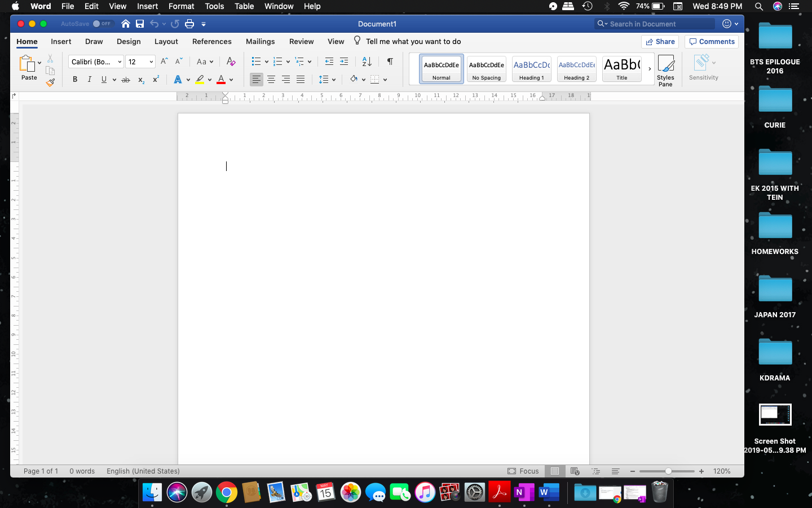Viewport: 812px width, 508px height.
Task: Switch to the References ribbon tab
Action: 211,41
